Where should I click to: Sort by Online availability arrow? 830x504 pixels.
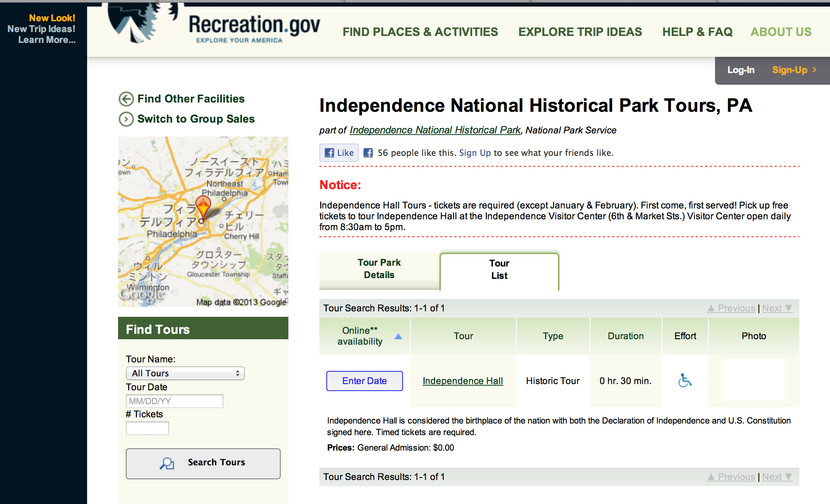398,337
